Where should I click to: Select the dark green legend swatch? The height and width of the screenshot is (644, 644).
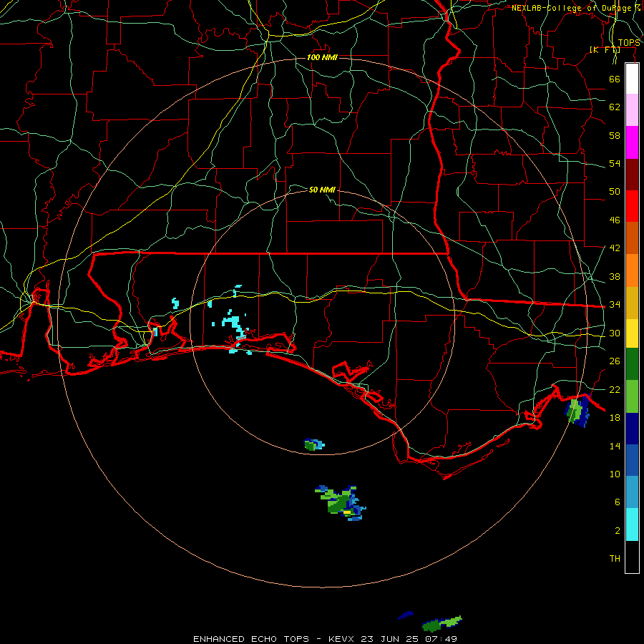pos(632,364)
